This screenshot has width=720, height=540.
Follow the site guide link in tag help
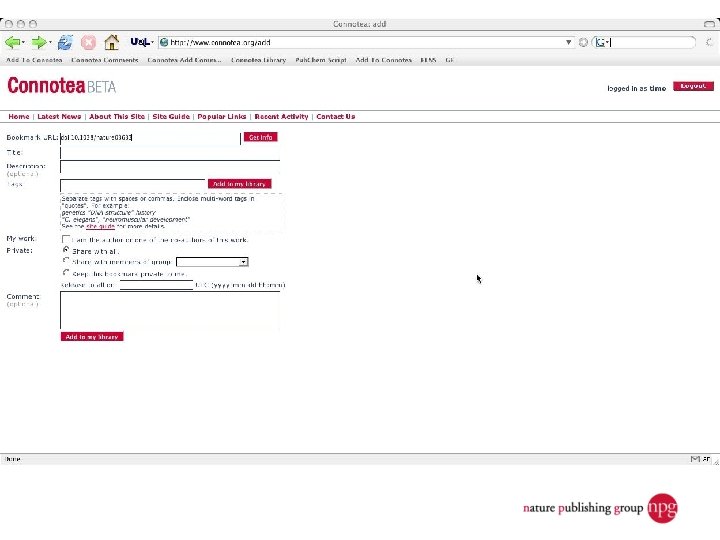(100, 226)
